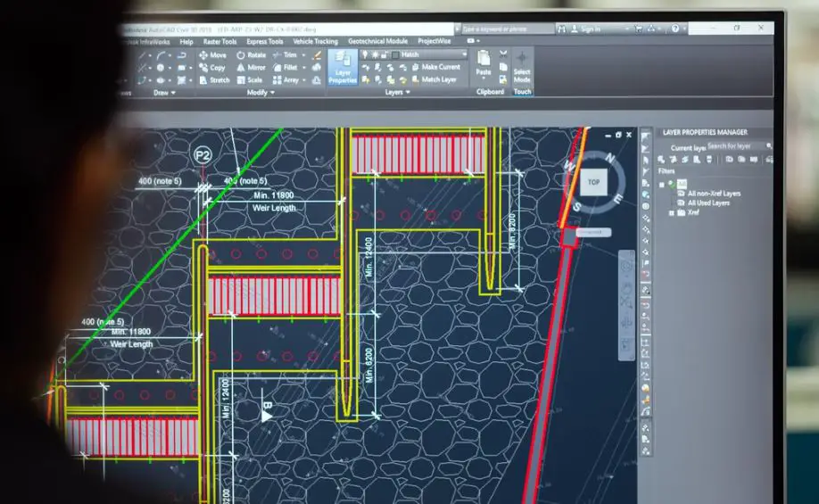This screenshot has height=504, width=819.
Task: Click the layer search magnifier icon
Action: click(x=769, y=145)
